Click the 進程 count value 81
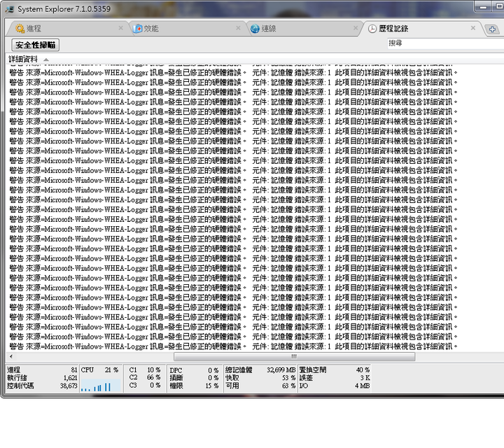Image resolution: width=504 pixels, height=448 pixels. [74, 370]
